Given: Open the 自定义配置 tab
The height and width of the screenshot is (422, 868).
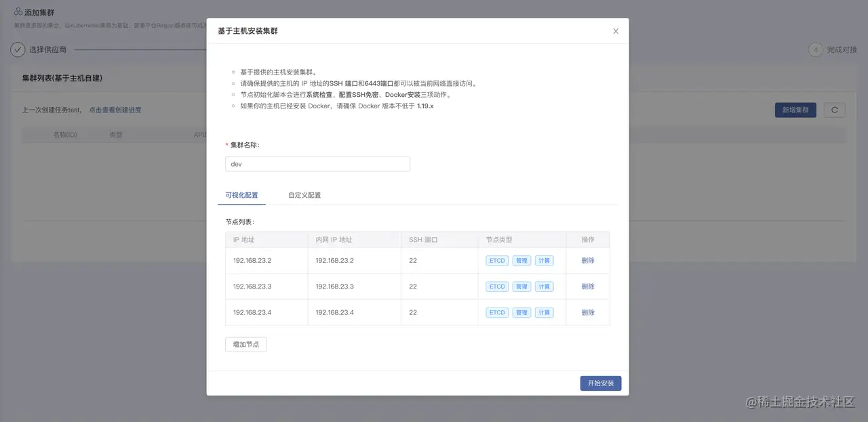Looking at the screenshot, I should click(x=307, y=194).
